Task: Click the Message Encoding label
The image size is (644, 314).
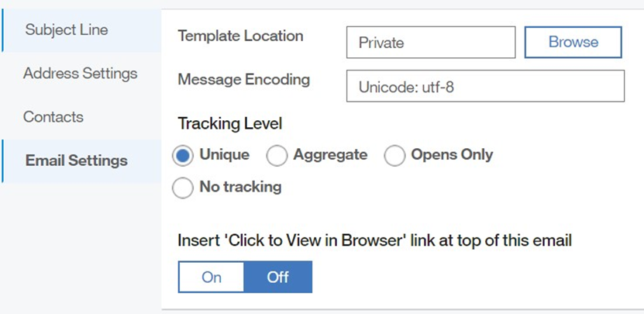Action: 243,79
